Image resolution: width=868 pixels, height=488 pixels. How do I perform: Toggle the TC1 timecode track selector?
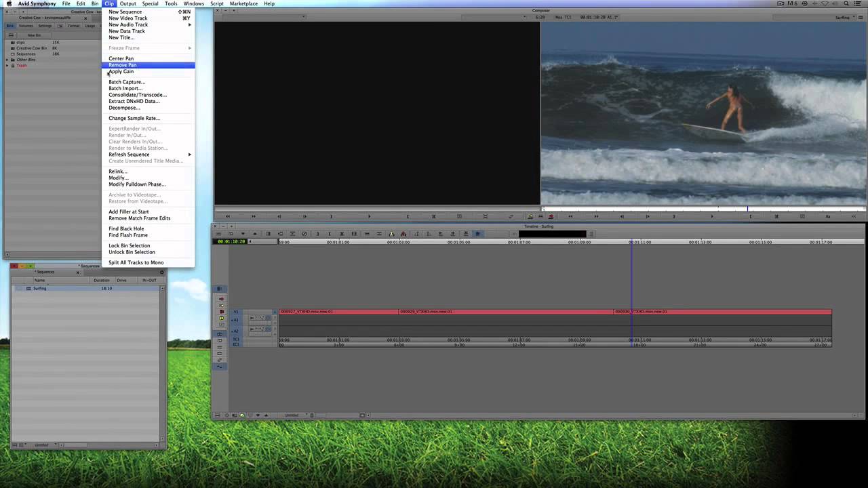[x=236, y=339]
